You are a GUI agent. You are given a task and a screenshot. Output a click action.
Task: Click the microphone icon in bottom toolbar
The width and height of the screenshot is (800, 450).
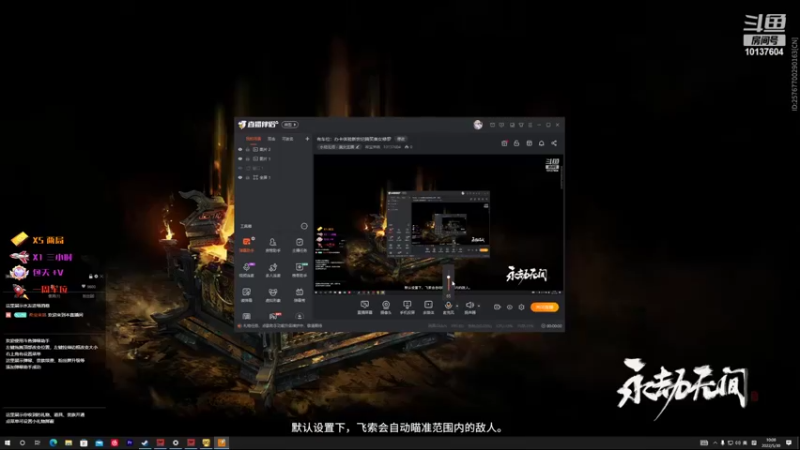pos(448,307)
